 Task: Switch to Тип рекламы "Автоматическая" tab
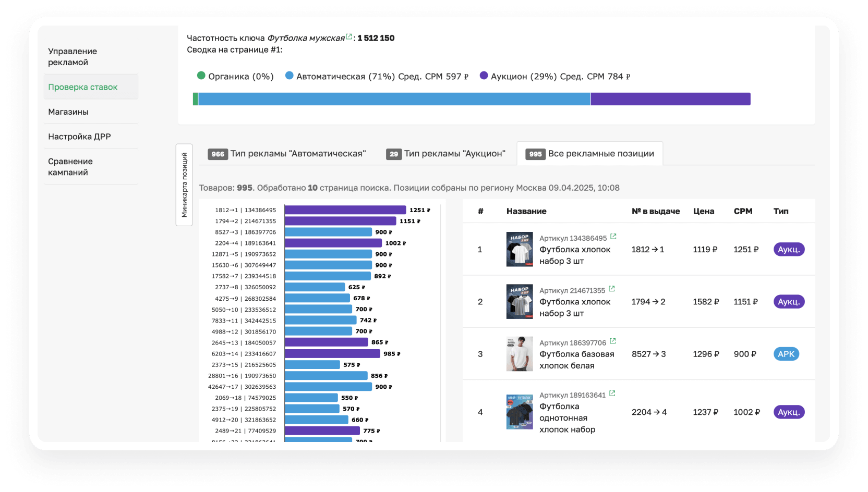coord(287,154)
